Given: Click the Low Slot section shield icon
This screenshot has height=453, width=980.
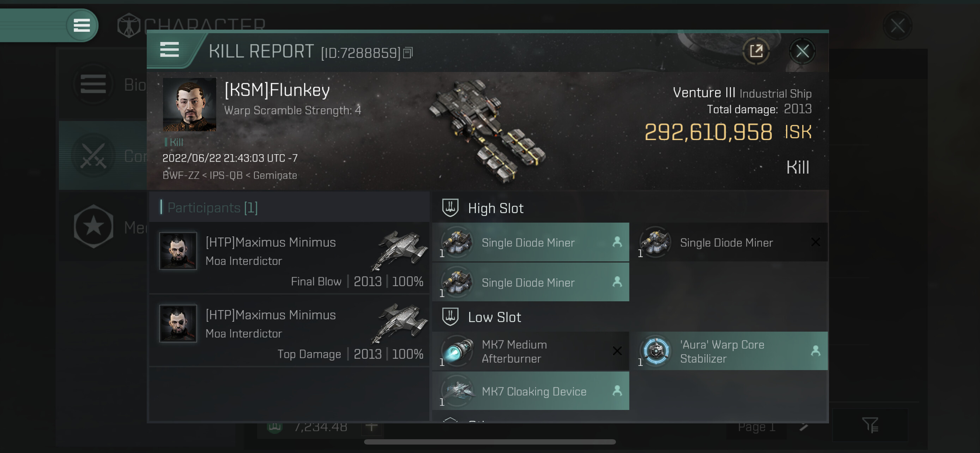Looking at the screenshot, I should pos(450,317).
